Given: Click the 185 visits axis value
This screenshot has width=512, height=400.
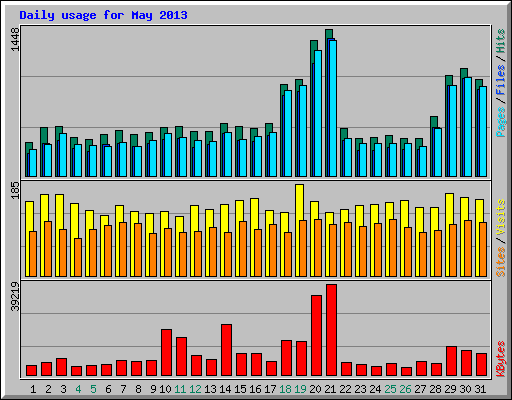Looking at the screenshot, I should (15, 191).
